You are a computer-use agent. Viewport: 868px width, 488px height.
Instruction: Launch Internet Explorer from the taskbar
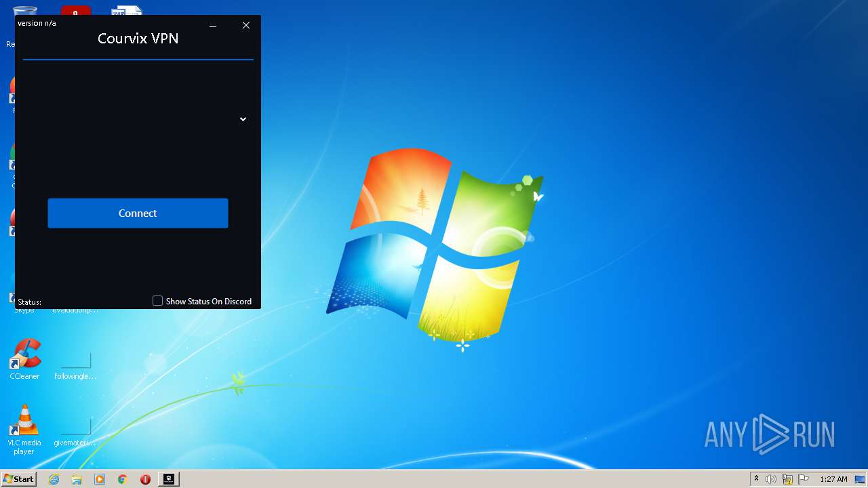coord(54,479)
